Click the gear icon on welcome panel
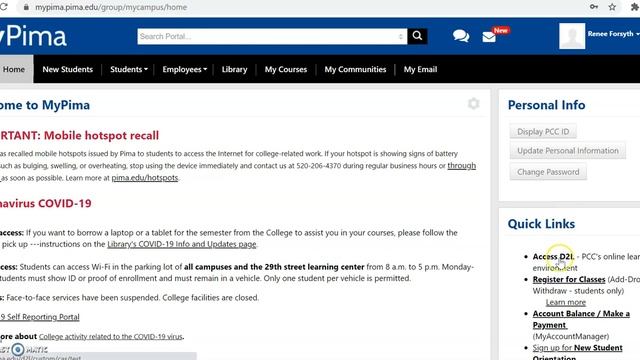 [x=473, y=104]
